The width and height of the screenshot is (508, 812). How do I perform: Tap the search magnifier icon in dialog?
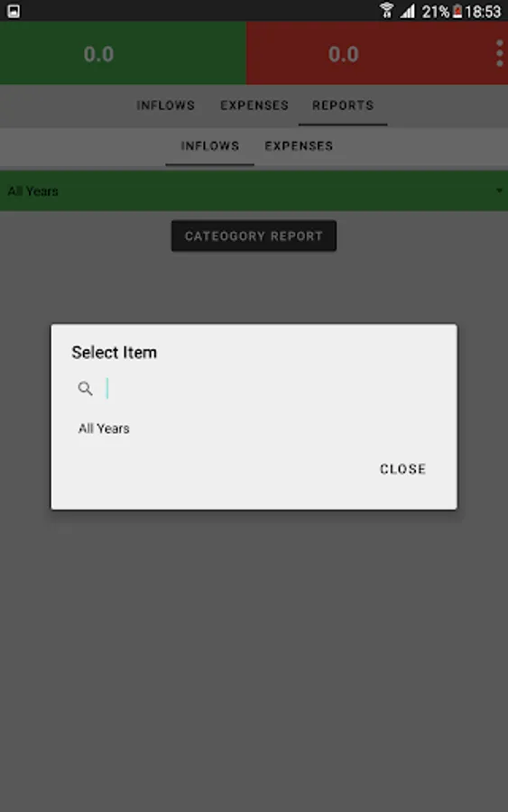click(x=85, y=388)
